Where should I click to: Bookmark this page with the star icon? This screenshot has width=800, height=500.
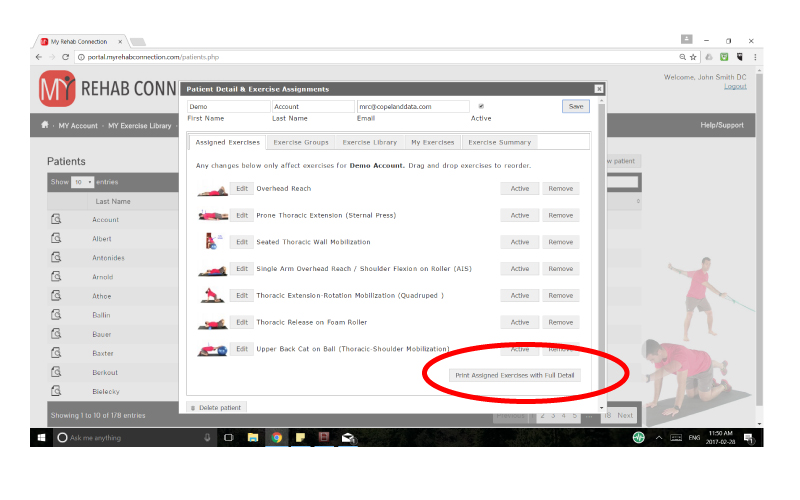coord(693,57)
